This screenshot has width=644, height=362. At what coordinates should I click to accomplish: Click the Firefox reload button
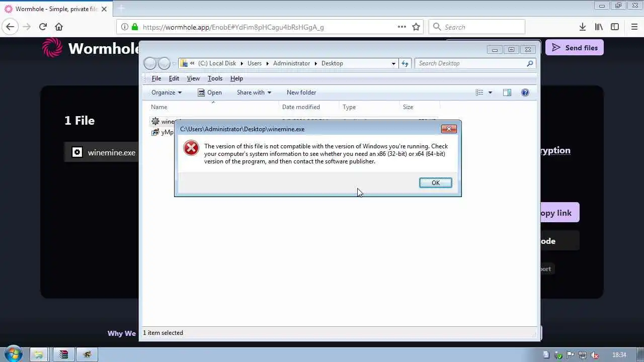coord(43,27)
